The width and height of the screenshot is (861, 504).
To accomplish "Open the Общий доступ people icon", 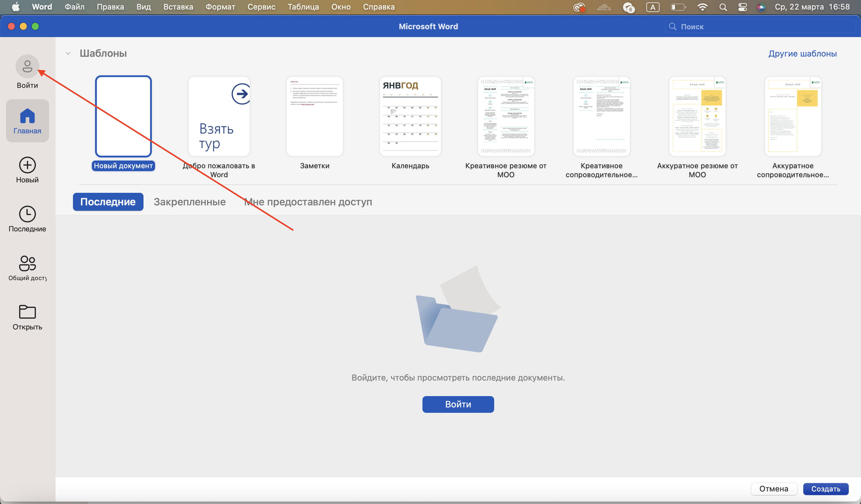I will click(x=27, y=263).
